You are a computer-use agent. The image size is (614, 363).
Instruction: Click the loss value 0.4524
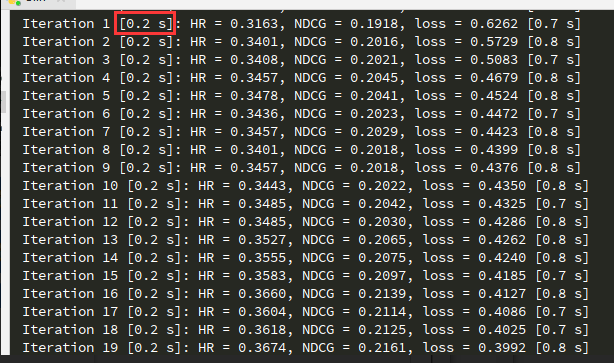click(494, 96)
